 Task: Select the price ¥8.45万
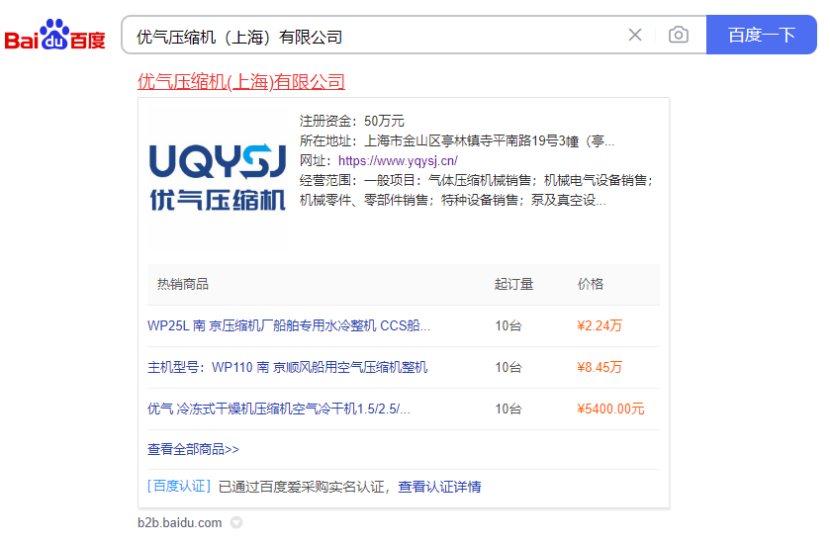coord(599,367)
